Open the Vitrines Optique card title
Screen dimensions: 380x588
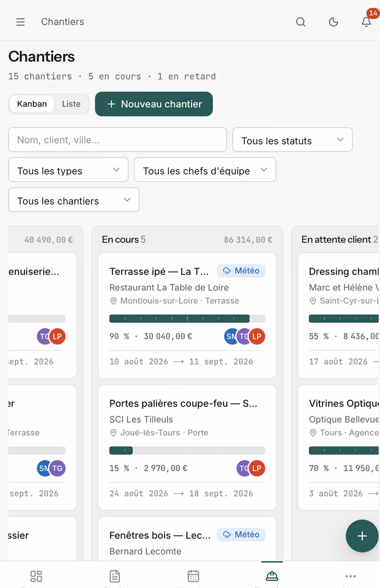pyautogui.click(x=344, y=403)
